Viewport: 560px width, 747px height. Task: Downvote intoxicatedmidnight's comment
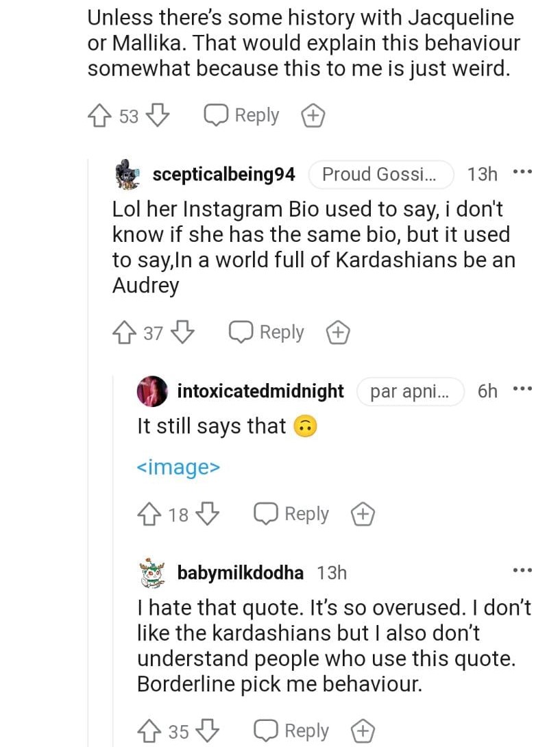(208, 514)
